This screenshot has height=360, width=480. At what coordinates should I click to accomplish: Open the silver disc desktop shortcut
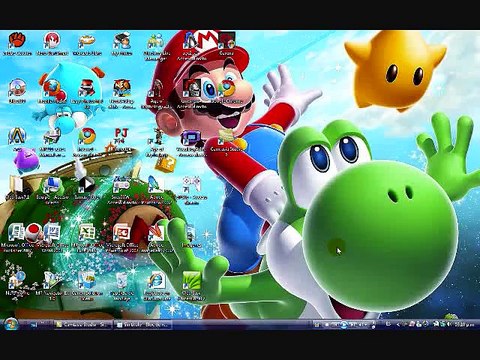17,88
